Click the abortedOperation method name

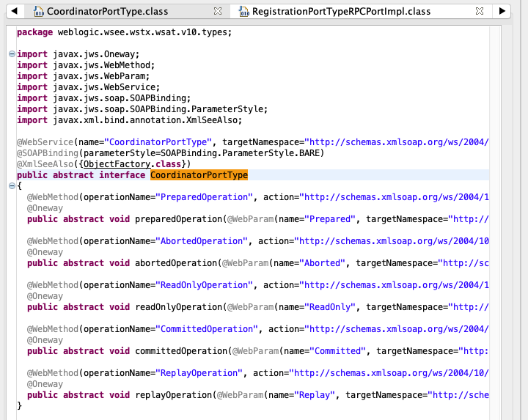[176, 263]
